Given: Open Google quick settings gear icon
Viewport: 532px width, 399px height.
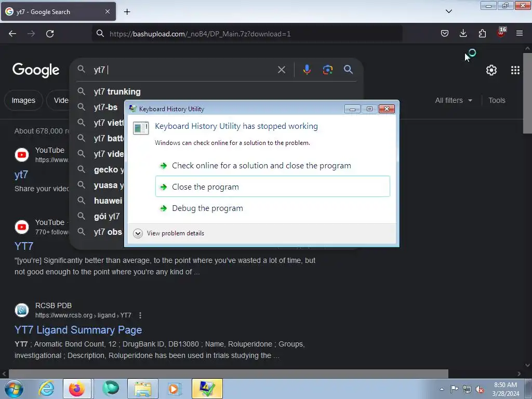Looking at the screenshot, I should pyautogui.click(x=491, y=70).
